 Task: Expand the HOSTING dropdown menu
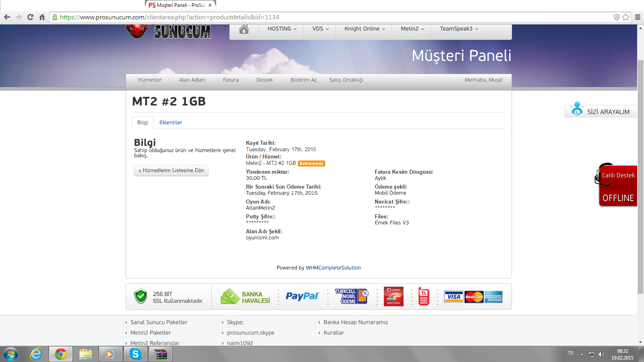coord(282,29)
